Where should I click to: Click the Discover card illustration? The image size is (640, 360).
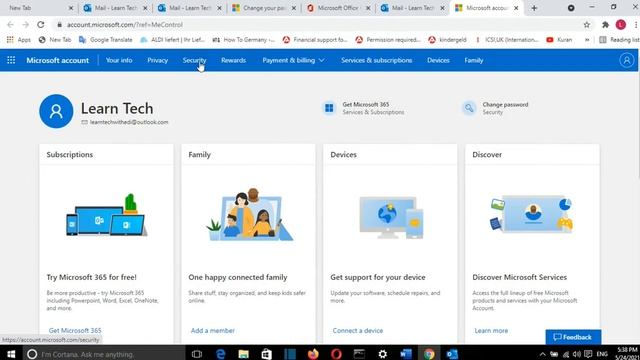(x=532, y=215)
